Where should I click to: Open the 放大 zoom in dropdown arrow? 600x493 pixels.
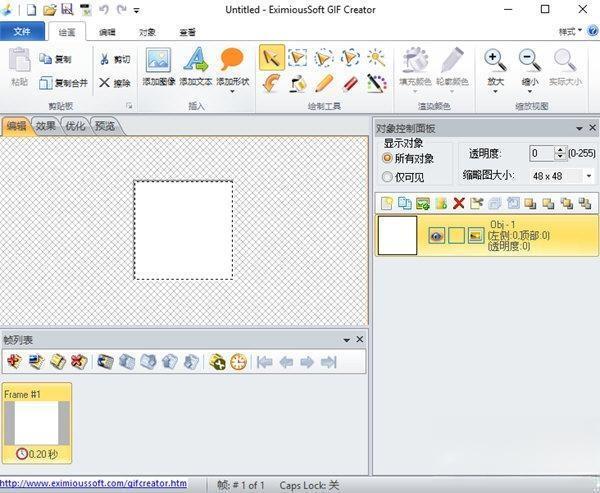[495, 91]
